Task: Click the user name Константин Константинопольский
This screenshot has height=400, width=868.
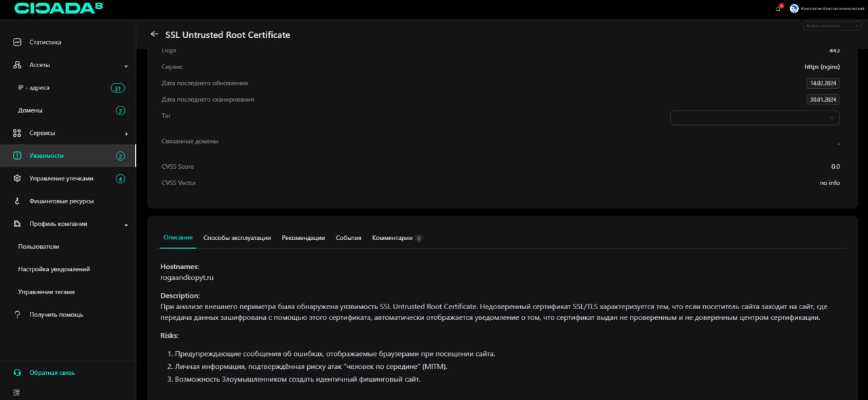Action: [832, 8]
